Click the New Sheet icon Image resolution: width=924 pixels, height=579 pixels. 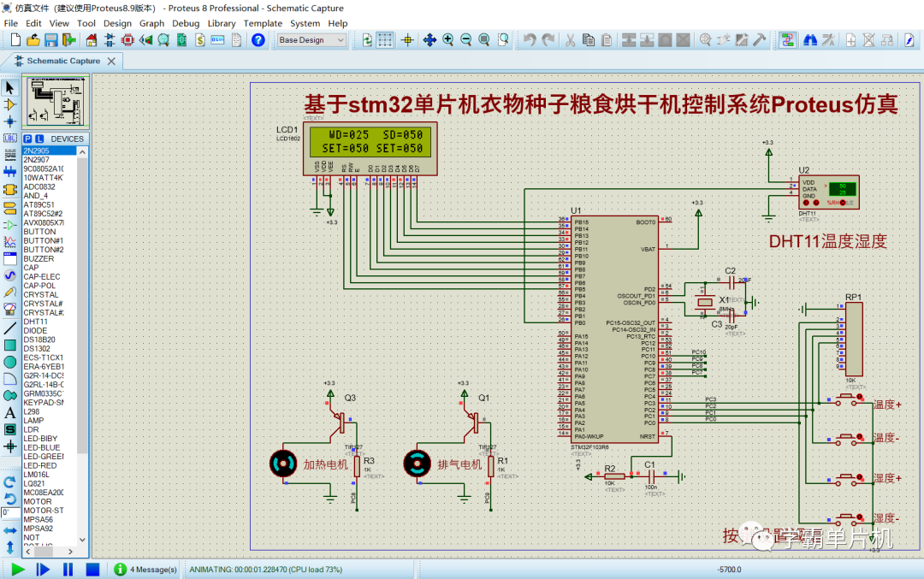pos(850,40)
